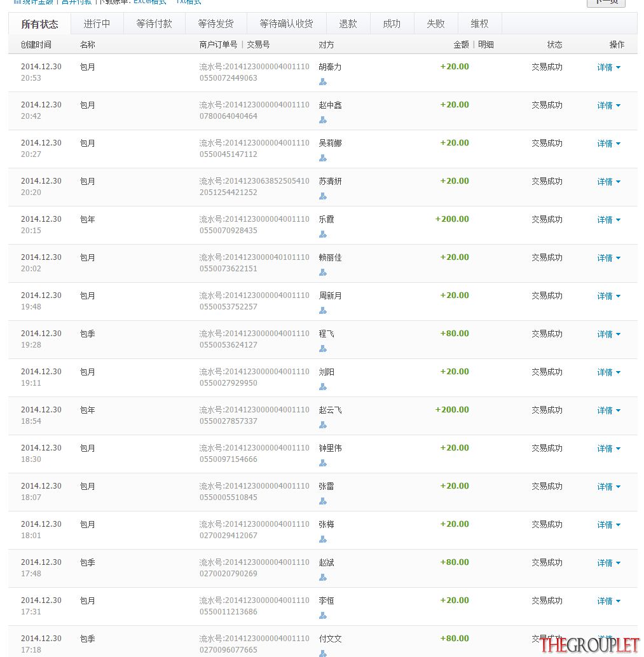
Task: Click the 明细 column header link
Action: coord(486,44)
